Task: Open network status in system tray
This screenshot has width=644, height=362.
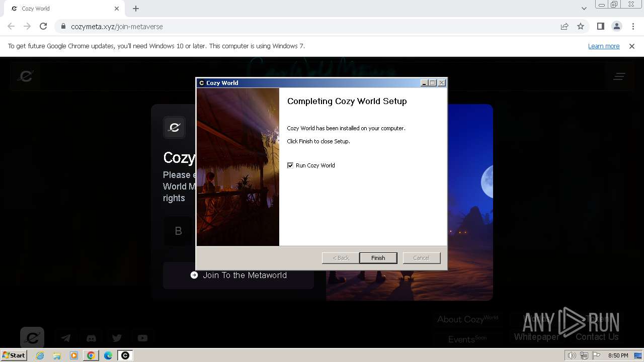Action: (584, 355)
